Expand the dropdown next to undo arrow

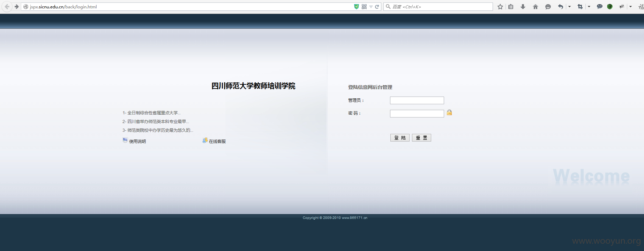[569, 7]
